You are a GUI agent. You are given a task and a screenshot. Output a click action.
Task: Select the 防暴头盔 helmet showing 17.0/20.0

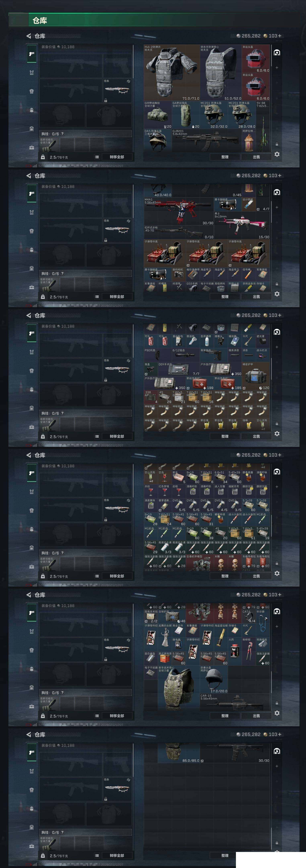point(214,679)
